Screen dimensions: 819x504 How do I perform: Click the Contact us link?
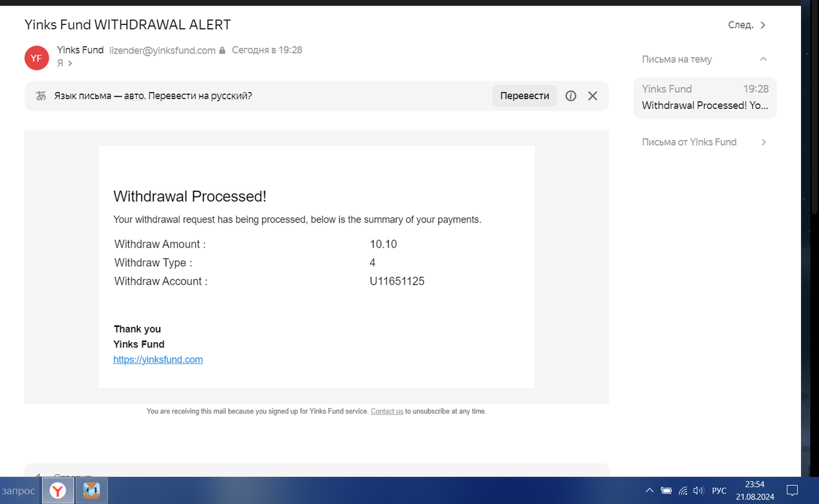click(387, 411)
